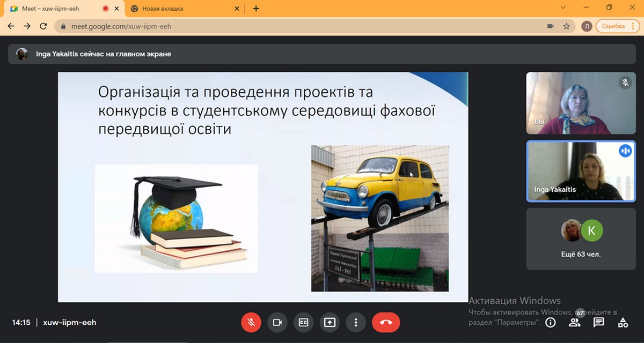The image size is (644, 343).
Task: Reload the page
Action: point(43,26)
